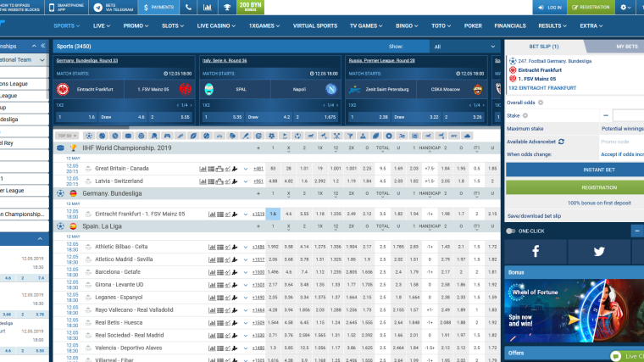Expand the Slots menu
This screenshot has width=644, height=362.
click(173, 26)
